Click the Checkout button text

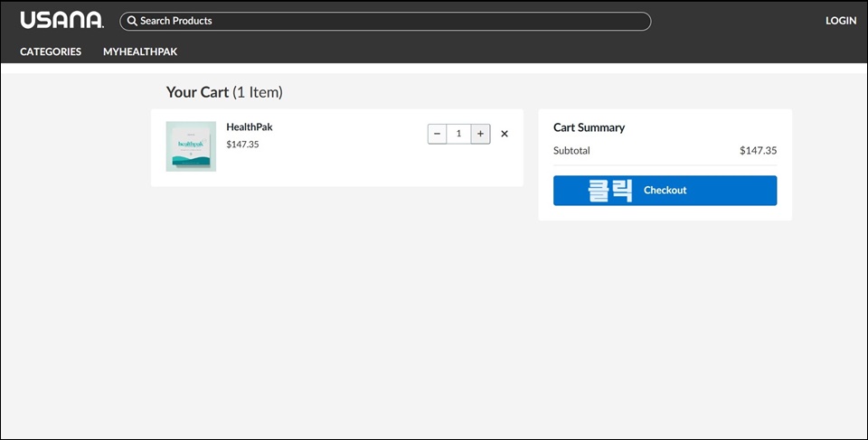coord(665,191)
